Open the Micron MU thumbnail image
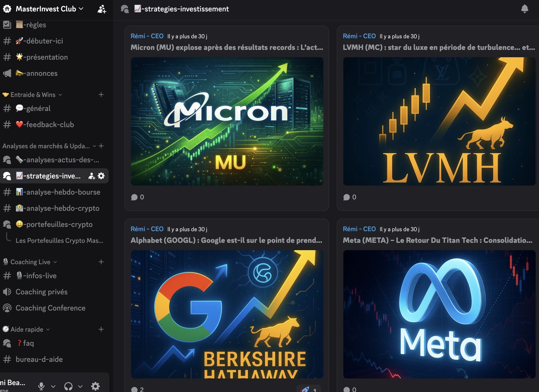 pos(227,121)
